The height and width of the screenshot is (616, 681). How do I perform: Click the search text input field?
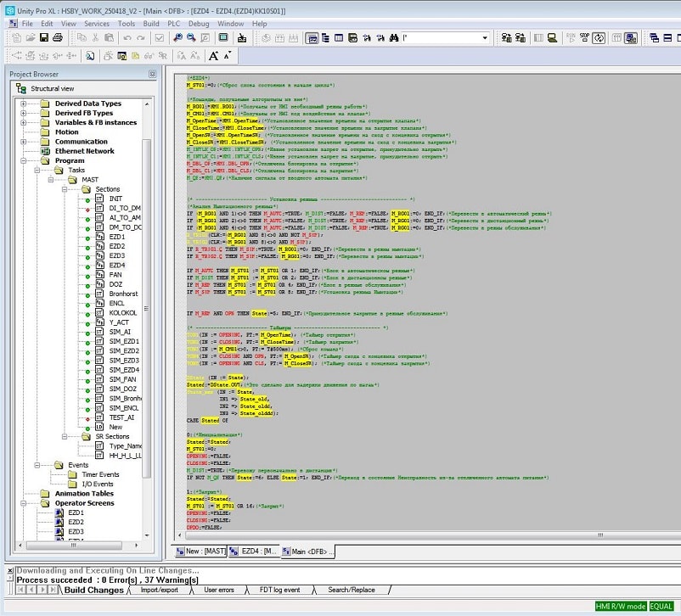tap(441, 38)
